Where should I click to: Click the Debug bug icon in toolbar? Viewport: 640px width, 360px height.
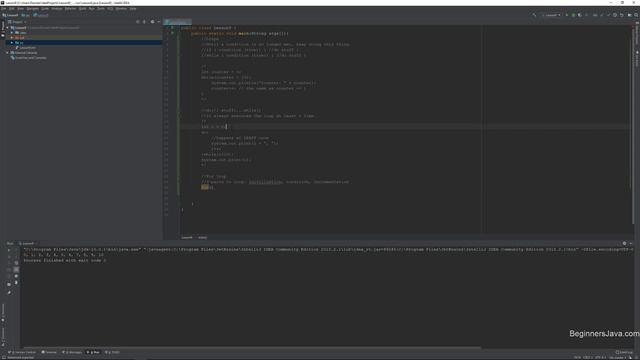(573, 15)
